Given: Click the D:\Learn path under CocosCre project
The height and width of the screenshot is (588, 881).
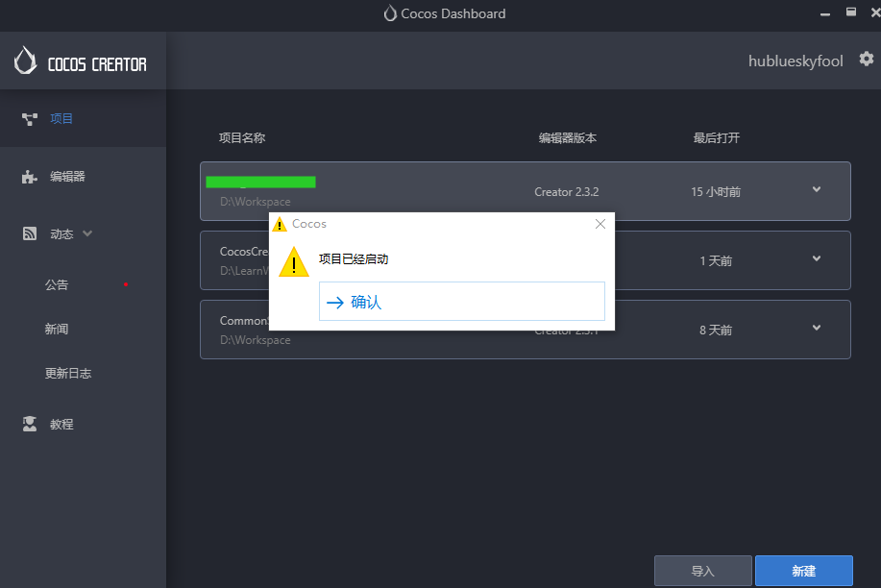Looking at the screenshot, I should [244, 271].
